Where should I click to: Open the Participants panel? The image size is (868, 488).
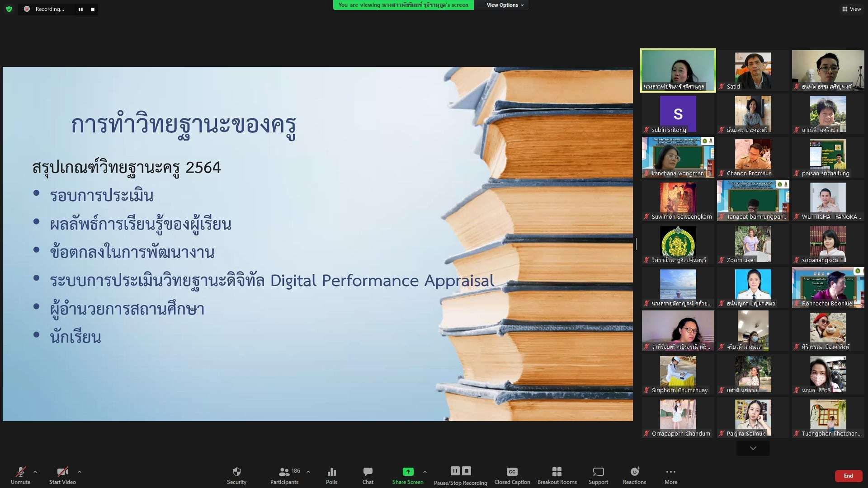(284, 475)
